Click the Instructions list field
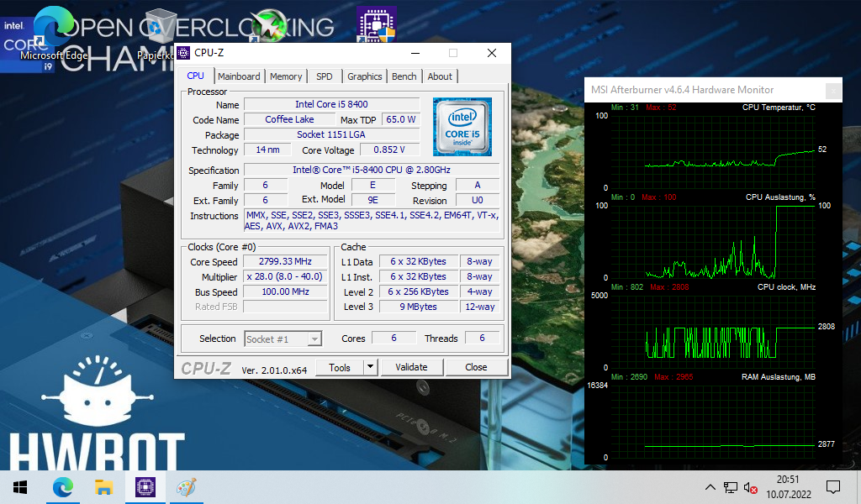861x504 pixels. (x=372, y=220)
